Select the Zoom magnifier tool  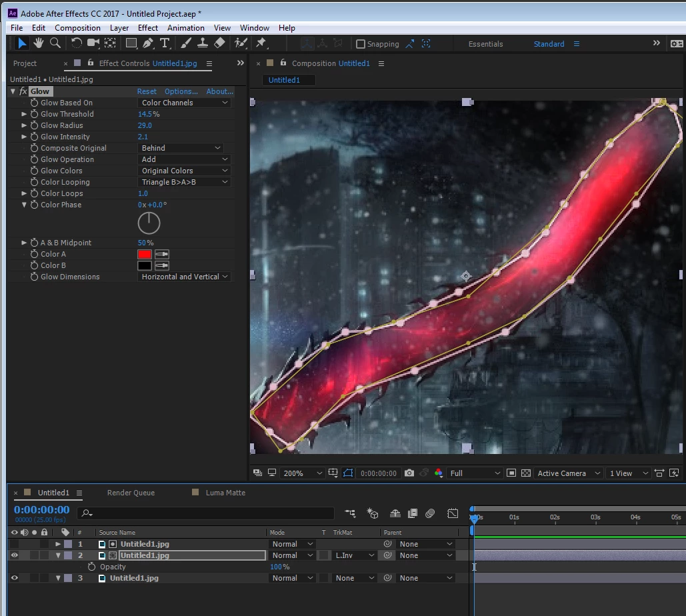tap(55, 43)
